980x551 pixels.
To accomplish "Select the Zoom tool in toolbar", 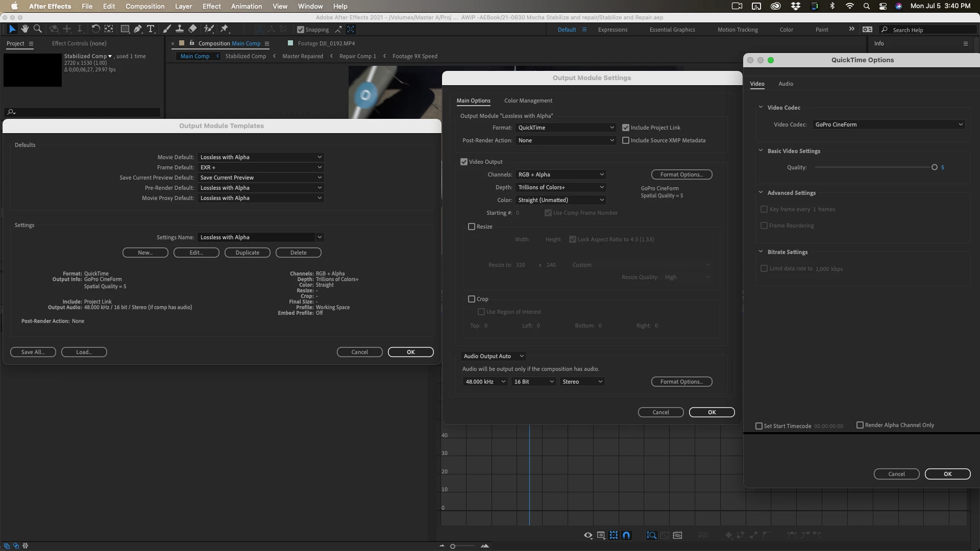I will [37, 29].
